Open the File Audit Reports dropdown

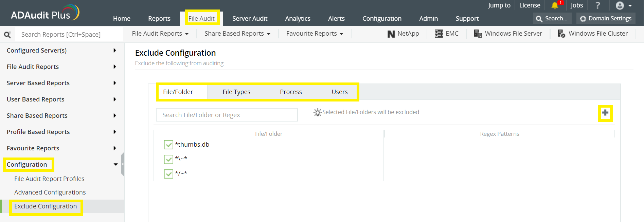point(160,34)
